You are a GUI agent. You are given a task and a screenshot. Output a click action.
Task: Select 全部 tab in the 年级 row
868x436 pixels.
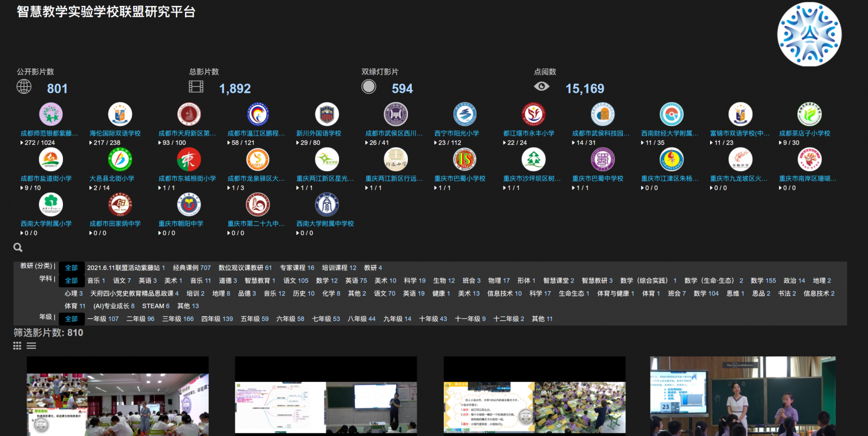71,319
